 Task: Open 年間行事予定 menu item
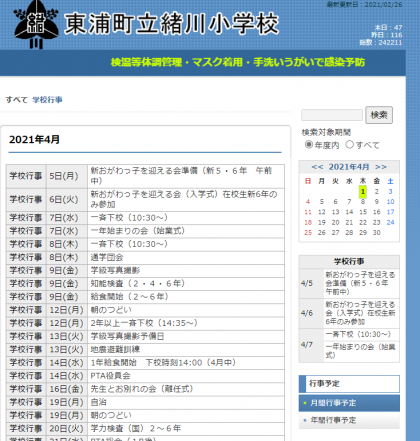click(349, 420)
